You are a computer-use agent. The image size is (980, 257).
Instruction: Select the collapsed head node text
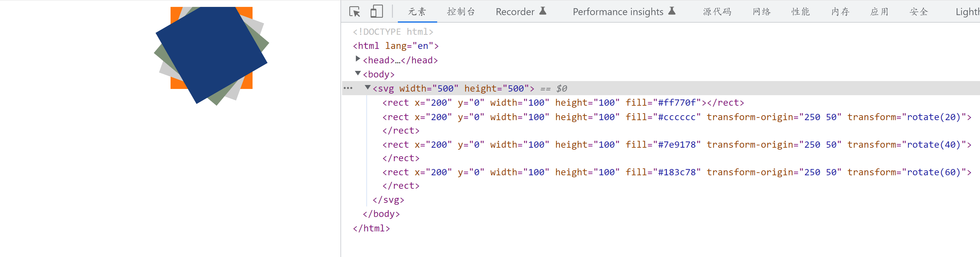(400, 60)
